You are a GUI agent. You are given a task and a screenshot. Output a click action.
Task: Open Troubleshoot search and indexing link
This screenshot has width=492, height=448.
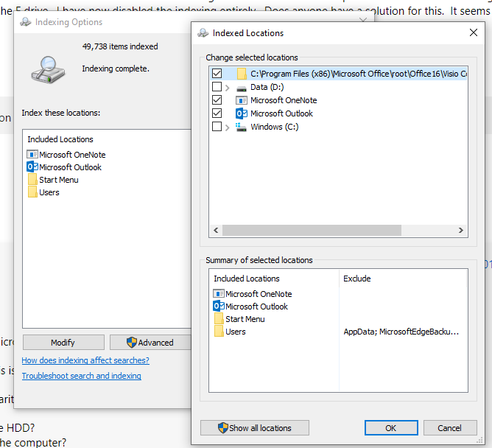(81, 376)
